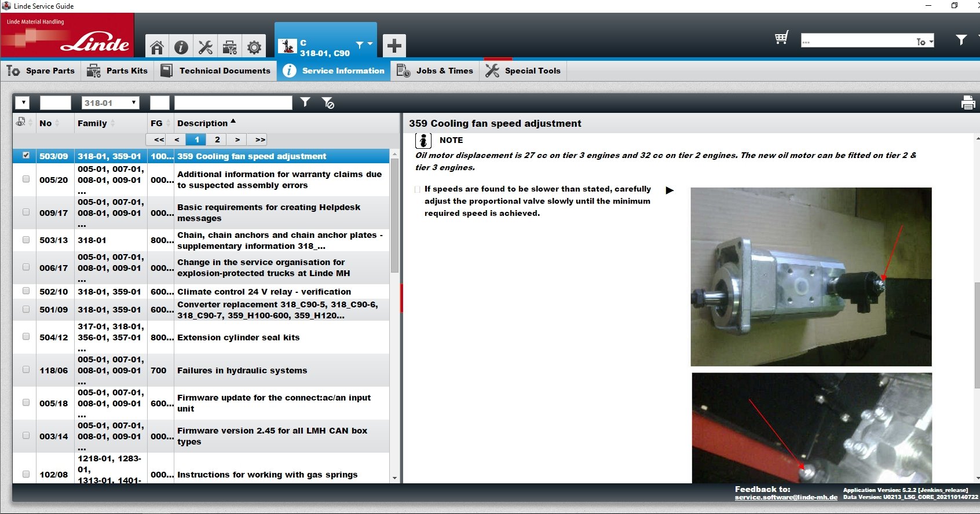The width and height of the screenshot is (980, 514).
Task: Apply list filter with funnel icon
Action: [305, 102]
